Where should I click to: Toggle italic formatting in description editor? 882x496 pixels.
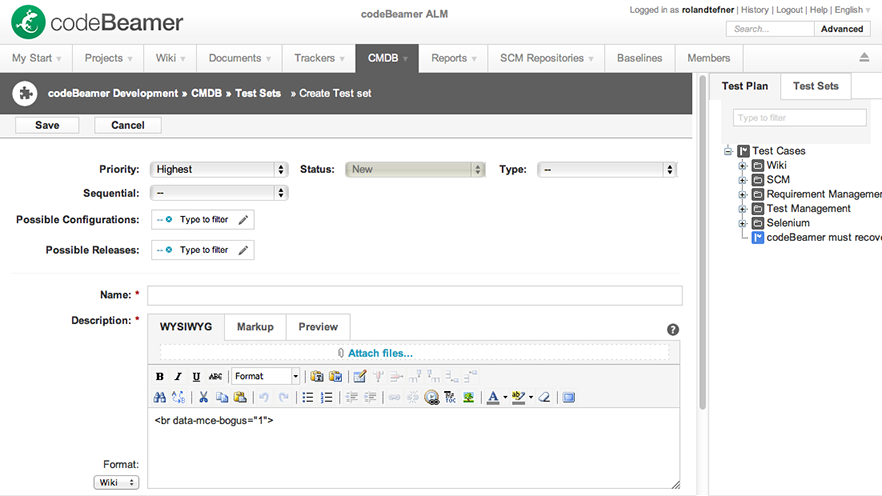(178, 376)
